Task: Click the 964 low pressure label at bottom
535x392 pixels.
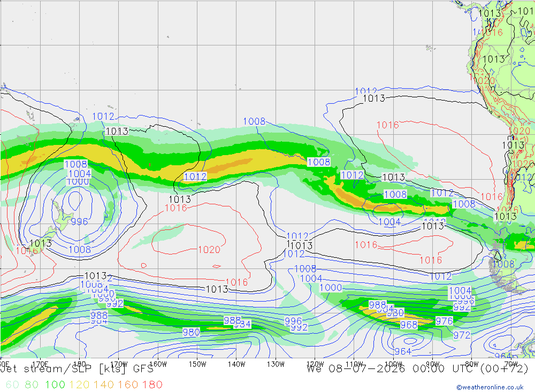Action: click(x=403, y=351)
